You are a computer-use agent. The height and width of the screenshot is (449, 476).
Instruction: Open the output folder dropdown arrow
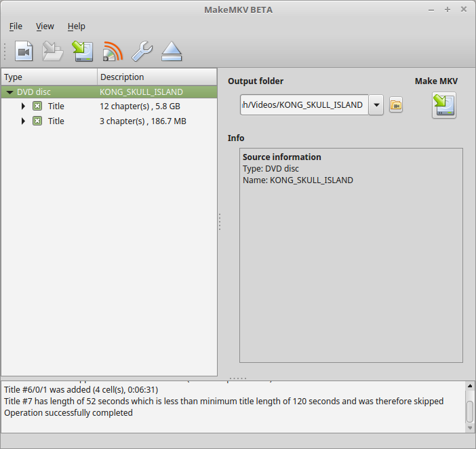click(376, 104)
